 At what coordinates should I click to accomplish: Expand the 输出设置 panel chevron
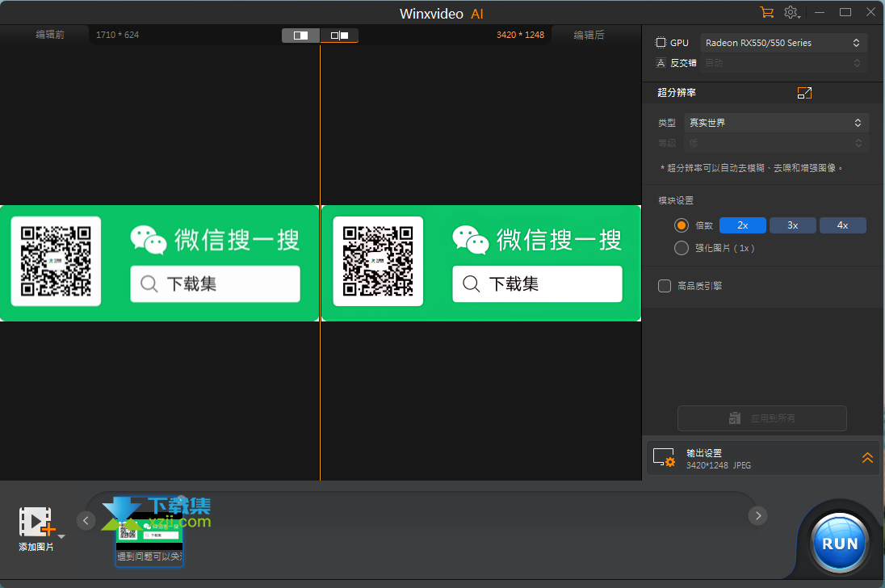click(x=867, y=458)
